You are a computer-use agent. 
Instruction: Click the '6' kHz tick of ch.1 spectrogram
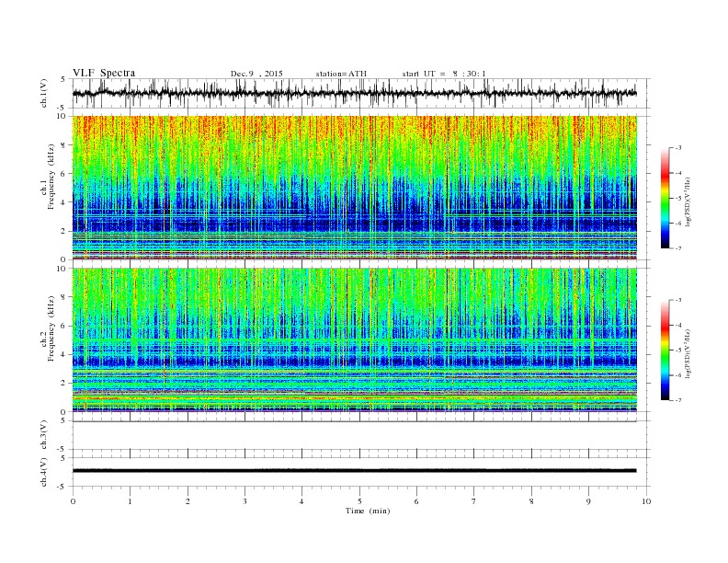click(x=64, y=174)
